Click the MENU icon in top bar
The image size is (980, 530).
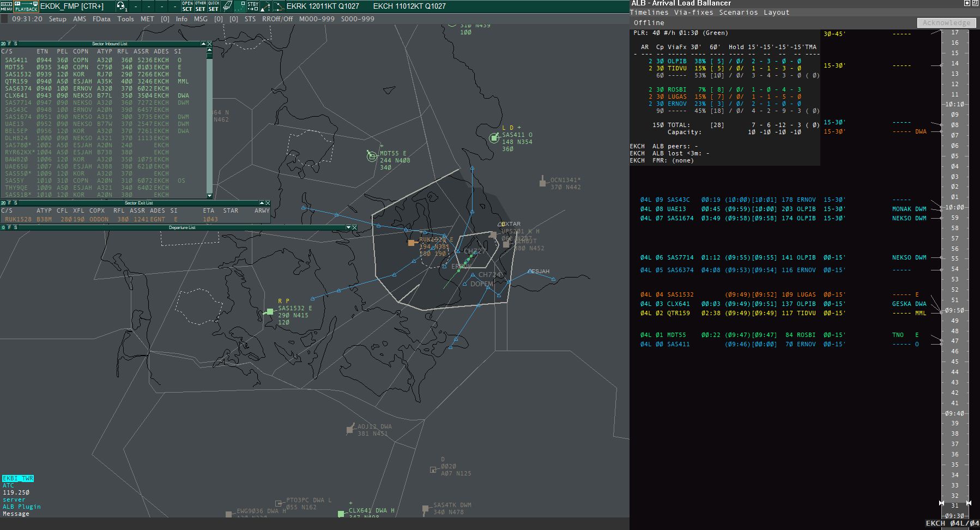[x=7, y=6]
